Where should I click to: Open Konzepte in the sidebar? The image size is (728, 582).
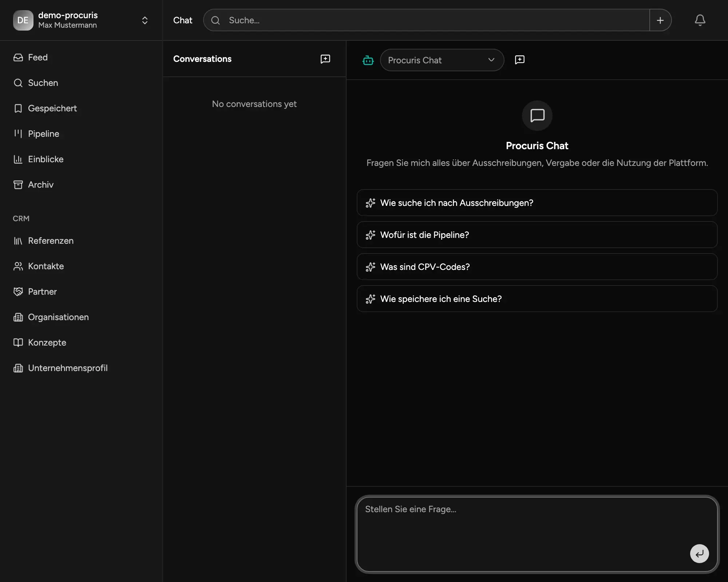[81, 343]
